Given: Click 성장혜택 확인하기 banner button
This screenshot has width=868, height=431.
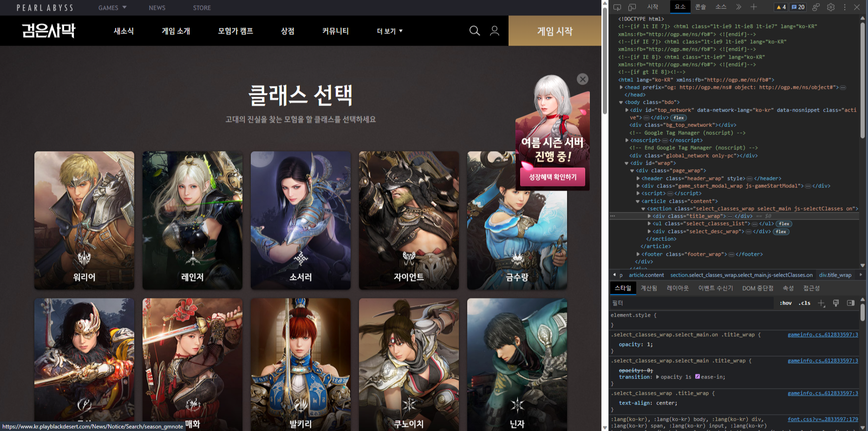Looking at the screenshot, I should [553, 177].
